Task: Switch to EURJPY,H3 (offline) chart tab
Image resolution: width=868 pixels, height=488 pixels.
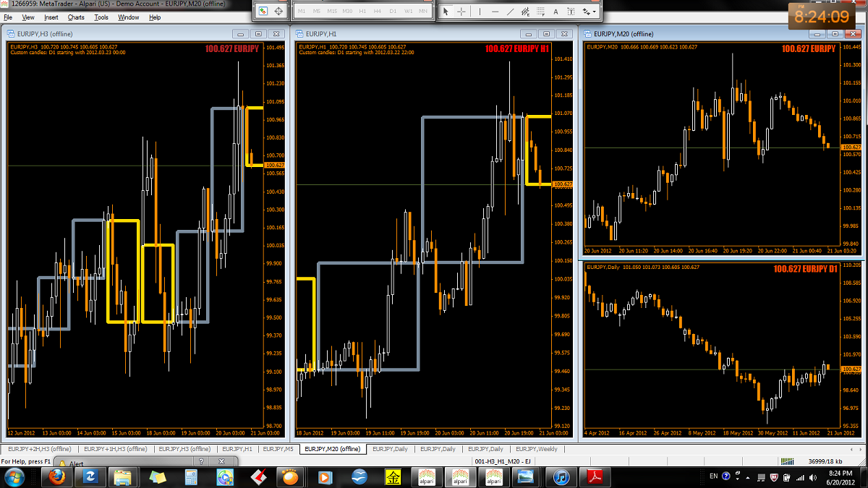Action: (x=184, y=449)
